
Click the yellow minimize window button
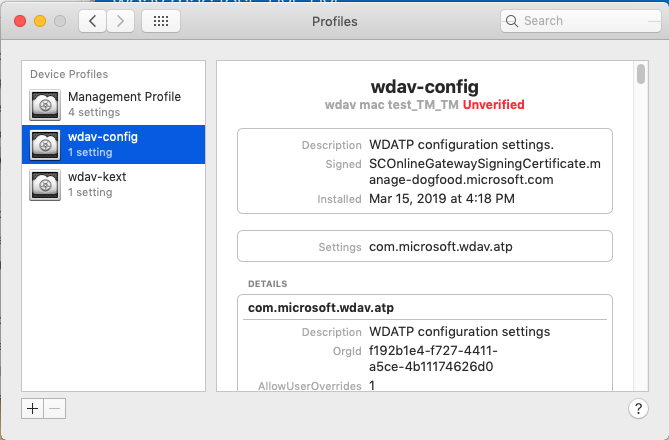pos(40,21)
